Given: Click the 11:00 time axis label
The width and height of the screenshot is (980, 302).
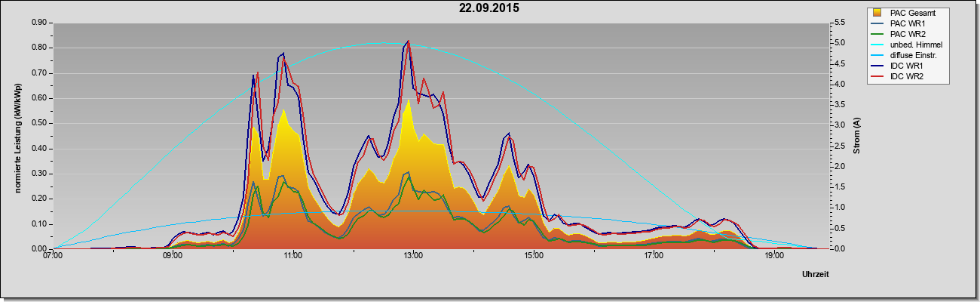Looking at the screenshot, I should [x=292, y=256].
